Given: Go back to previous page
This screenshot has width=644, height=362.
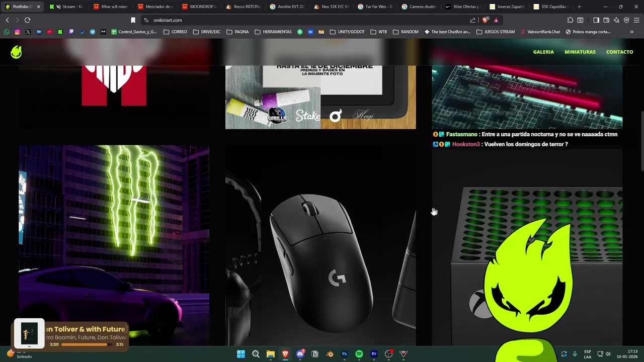Looking at the screenshot, I should pos(7,20).
